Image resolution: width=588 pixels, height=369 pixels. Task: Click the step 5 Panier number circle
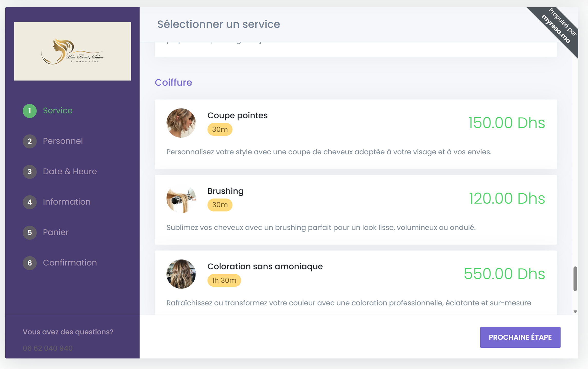[x=30, y=232]
